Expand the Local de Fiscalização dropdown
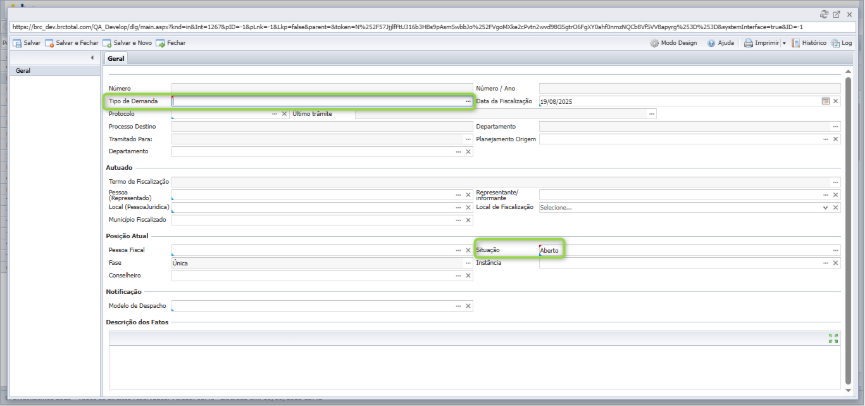865x406 pixels. (x=826, y=207)
